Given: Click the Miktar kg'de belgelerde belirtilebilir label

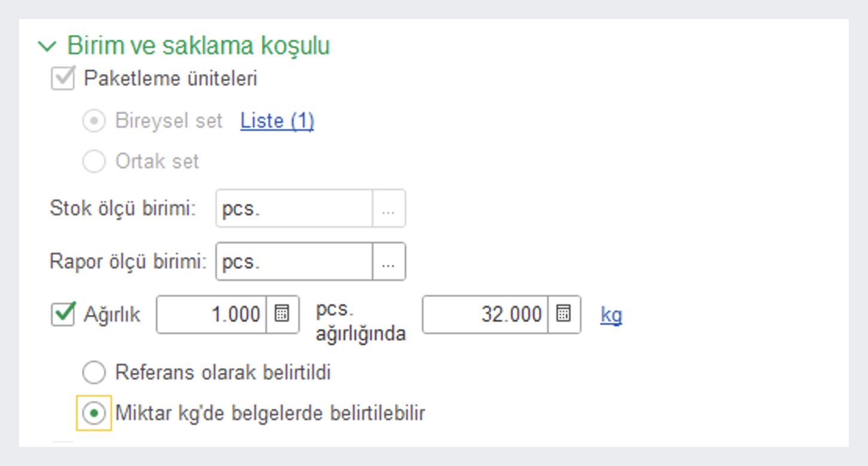Looking at the screenshot, I should point(270,413).
